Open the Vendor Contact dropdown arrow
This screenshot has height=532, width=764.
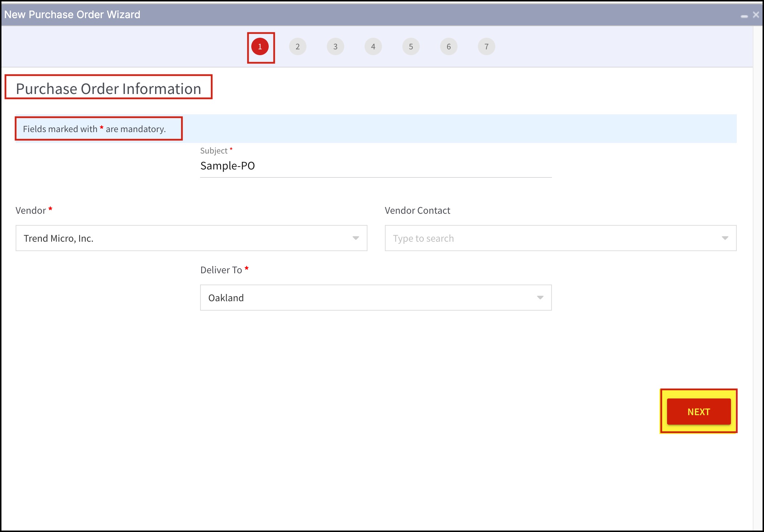725,238
